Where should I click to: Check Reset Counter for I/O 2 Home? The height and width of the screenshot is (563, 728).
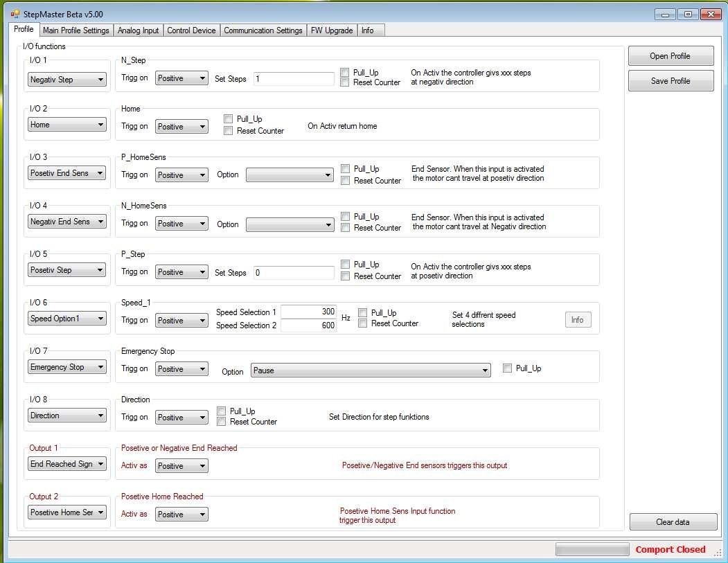229,131
